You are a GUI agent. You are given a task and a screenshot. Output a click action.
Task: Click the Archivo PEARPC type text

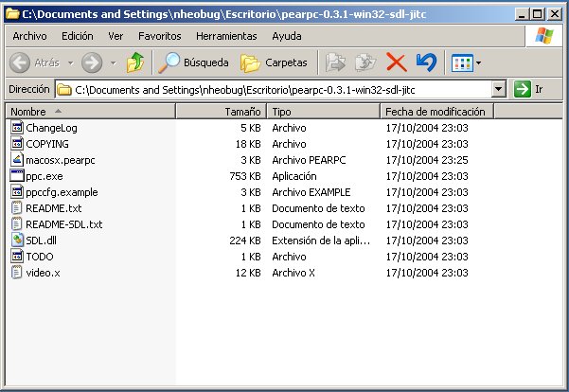point(309,160)
